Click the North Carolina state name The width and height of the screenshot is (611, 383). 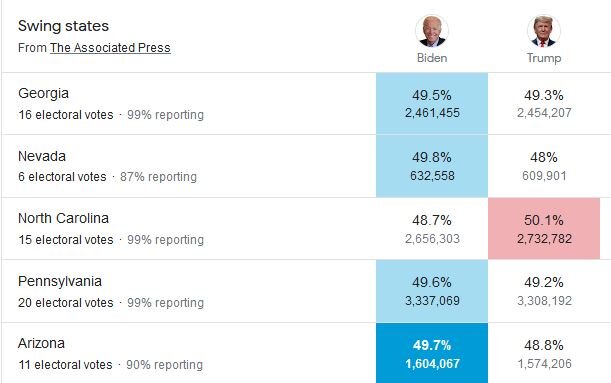64,218
